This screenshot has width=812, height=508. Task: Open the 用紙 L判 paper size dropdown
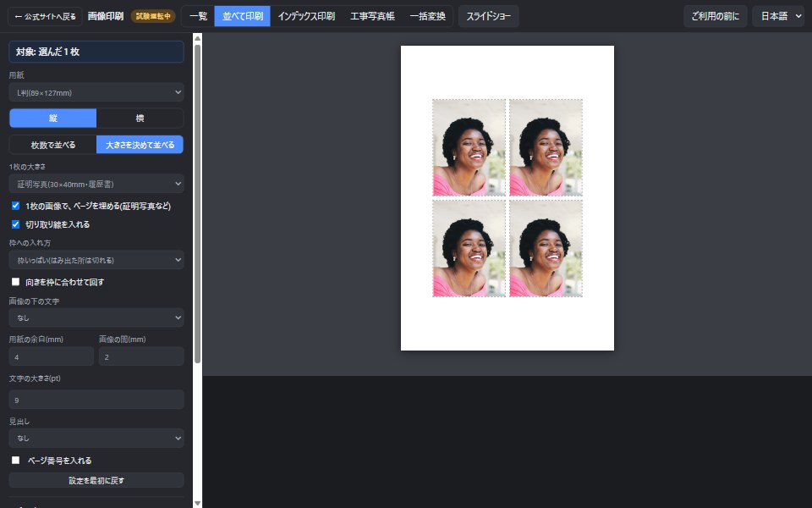point(96,93)
